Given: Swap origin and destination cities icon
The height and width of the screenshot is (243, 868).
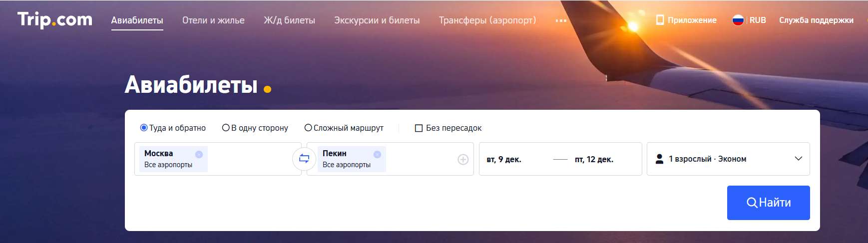Looking at the screenshot, I should [x=304, y=159].
